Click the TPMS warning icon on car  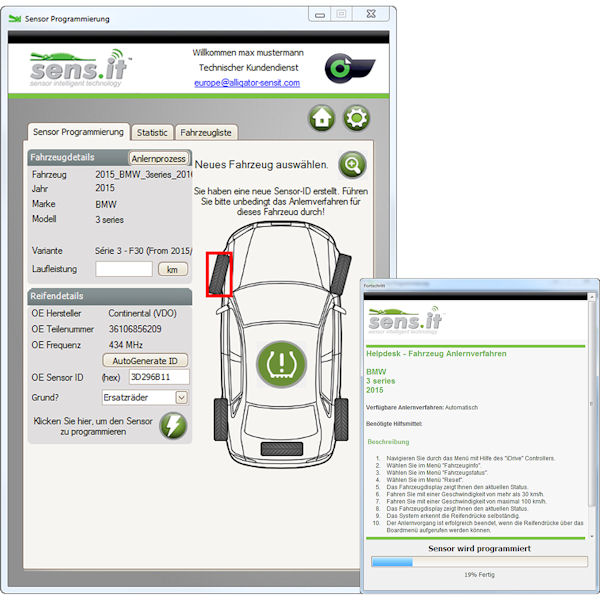(281, 364)
